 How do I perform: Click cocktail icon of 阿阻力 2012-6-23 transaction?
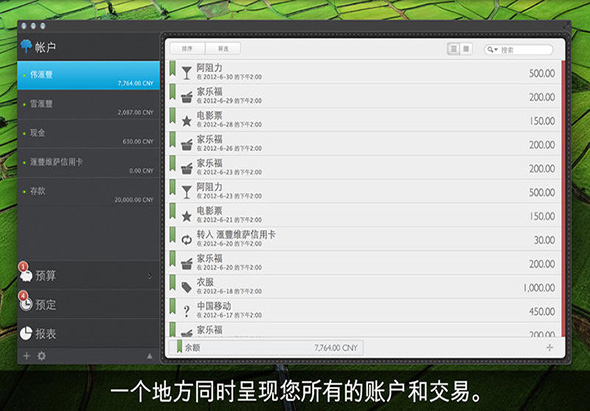(x=186, y=192)
